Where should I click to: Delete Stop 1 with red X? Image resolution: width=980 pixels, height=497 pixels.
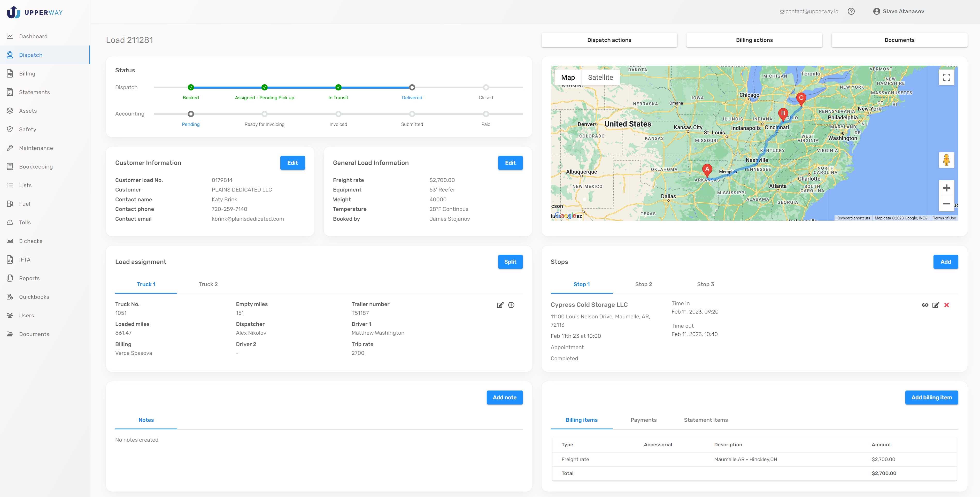(x=946, y=305)
